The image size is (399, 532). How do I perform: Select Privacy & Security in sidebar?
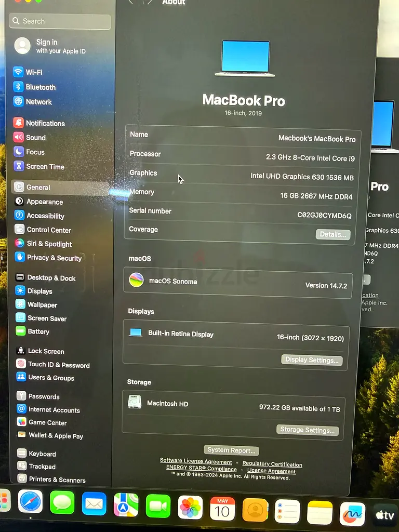pos(48,258)
